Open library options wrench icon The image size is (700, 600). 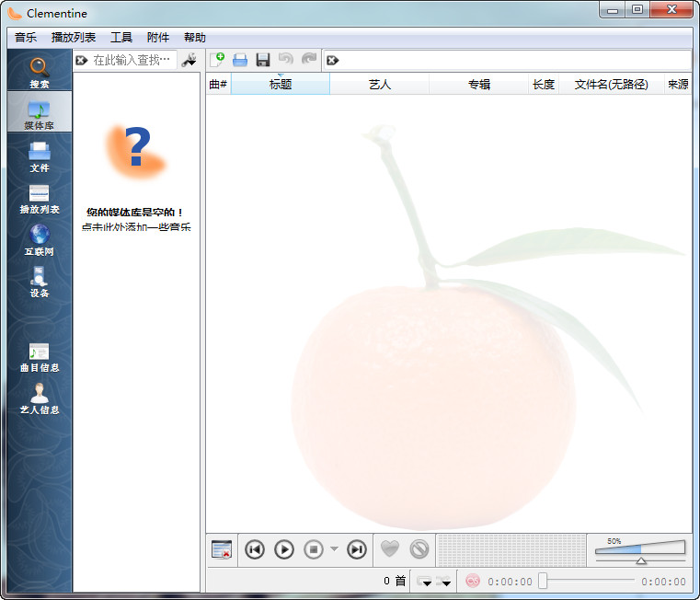pos(189,60)
